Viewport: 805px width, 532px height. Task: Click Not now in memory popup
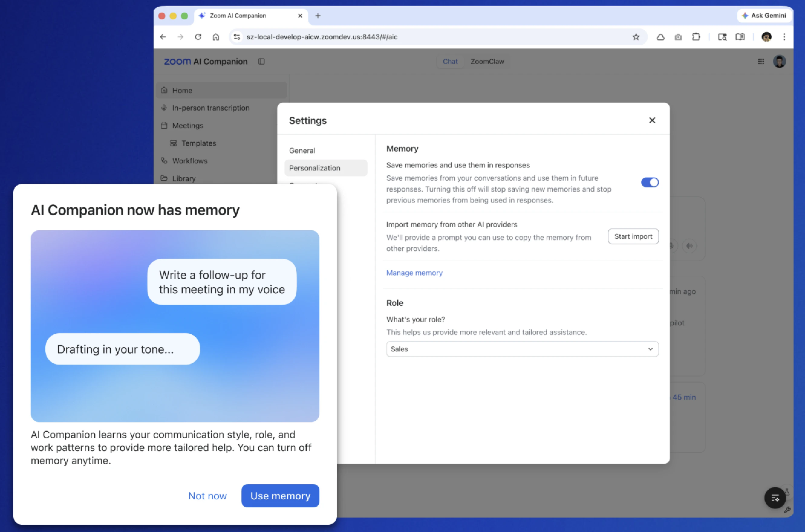[207, 496]
